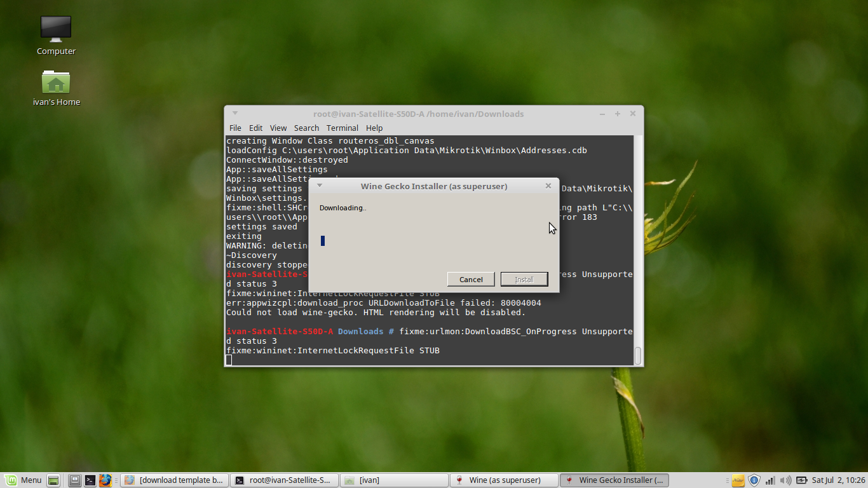Screen dimensions: 868x488
Task: Click the terminal line 'Could not load wine-gecko'
Action: 376,313
